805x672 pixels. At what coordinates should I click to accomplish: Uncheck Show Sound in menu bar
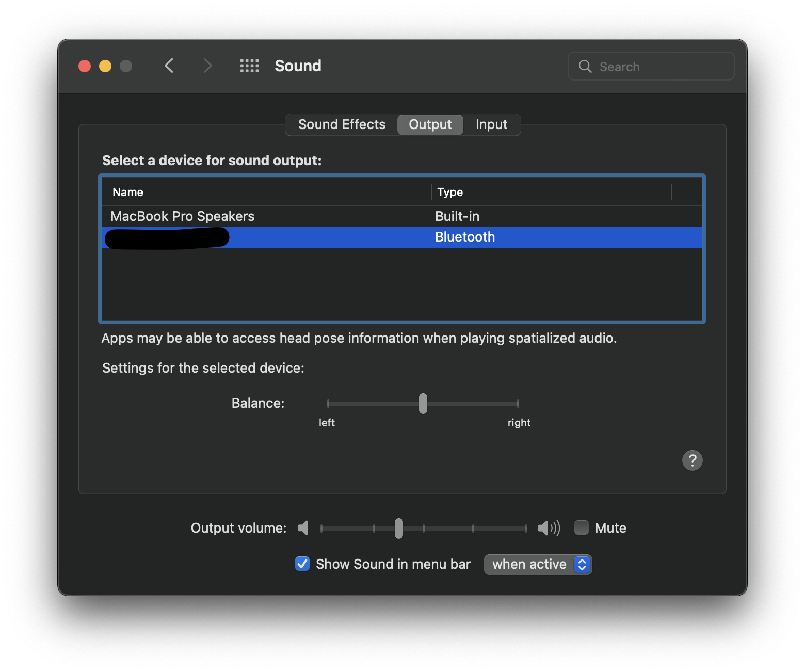pyautogui.click(x=302, y=564)
